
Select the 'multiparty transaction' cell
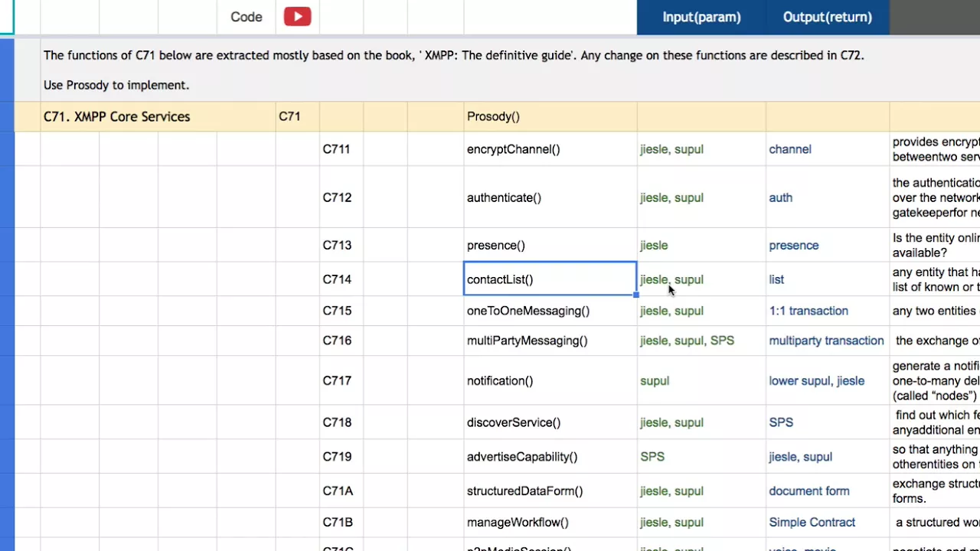828,341
